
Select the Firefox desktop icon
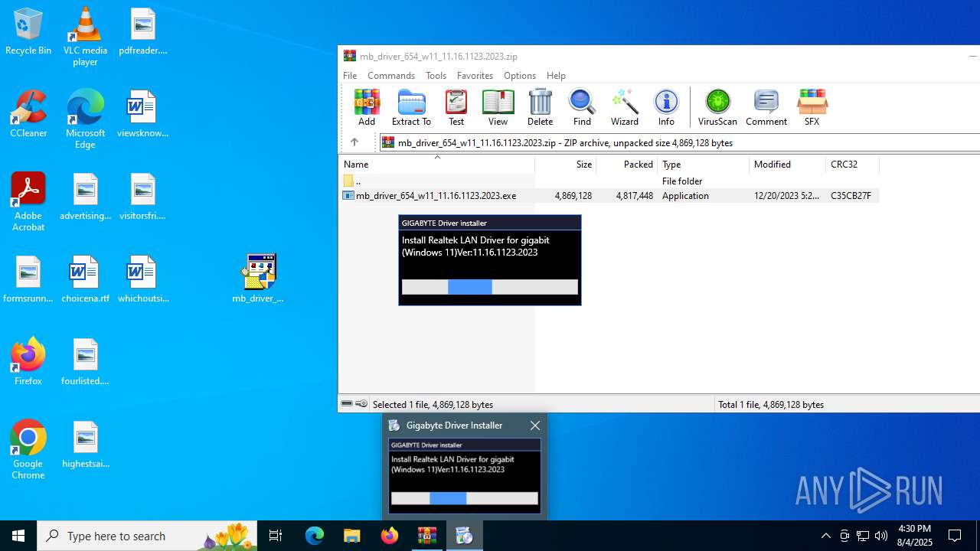tap(28, 362)
